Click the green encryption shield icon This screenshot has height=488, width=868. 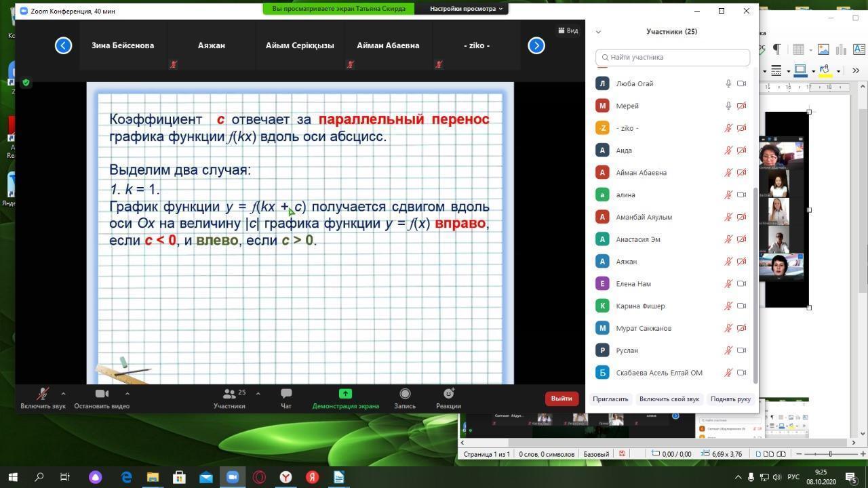[26, 83]
